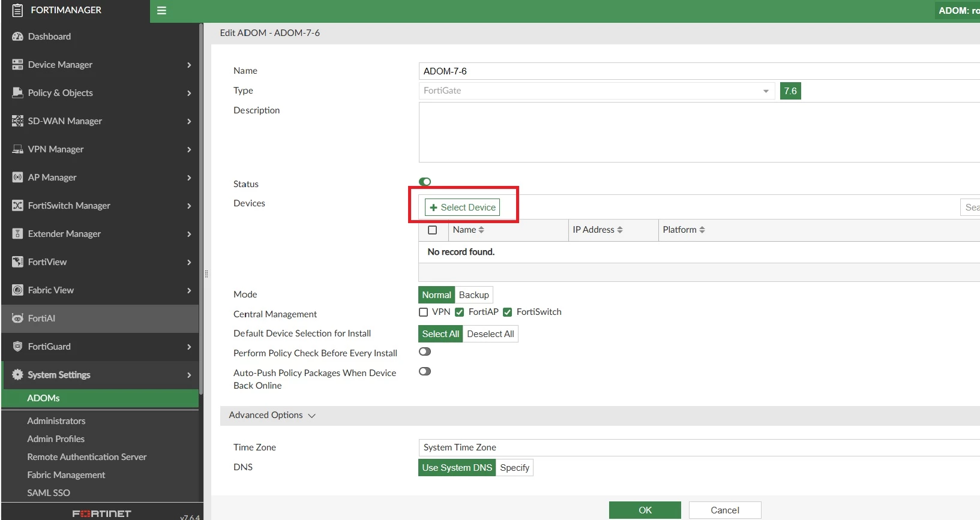Screen dimensions: 980x520
Task: Expand Extender Manager submenu chevron
Action: [189, 234]
